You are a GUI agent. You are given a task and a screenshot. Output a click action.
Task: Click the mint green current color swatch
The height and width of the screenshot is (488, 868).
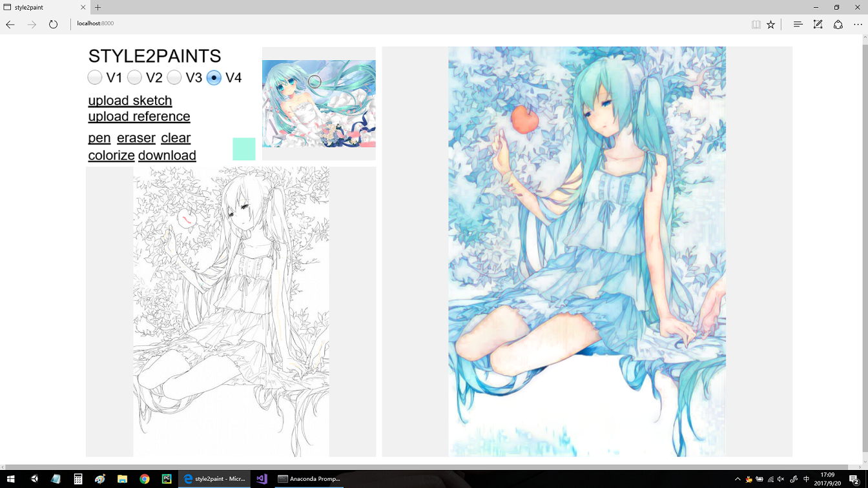point(244,149)
